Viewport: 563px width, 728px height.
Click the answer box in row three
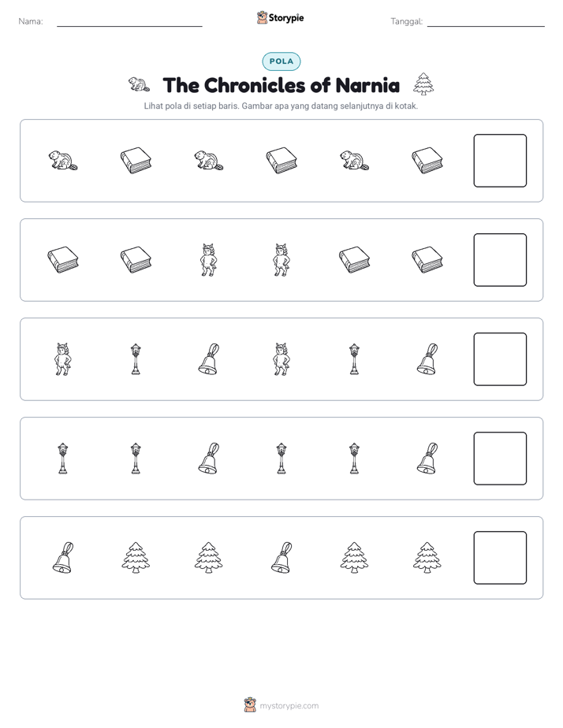click(500, 359)
